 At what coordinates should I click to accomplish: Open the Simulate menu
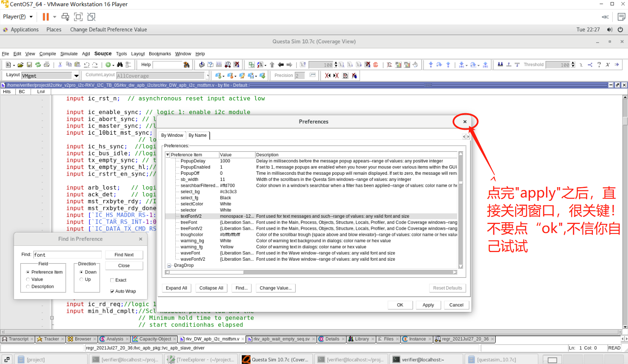coord(69,54)
